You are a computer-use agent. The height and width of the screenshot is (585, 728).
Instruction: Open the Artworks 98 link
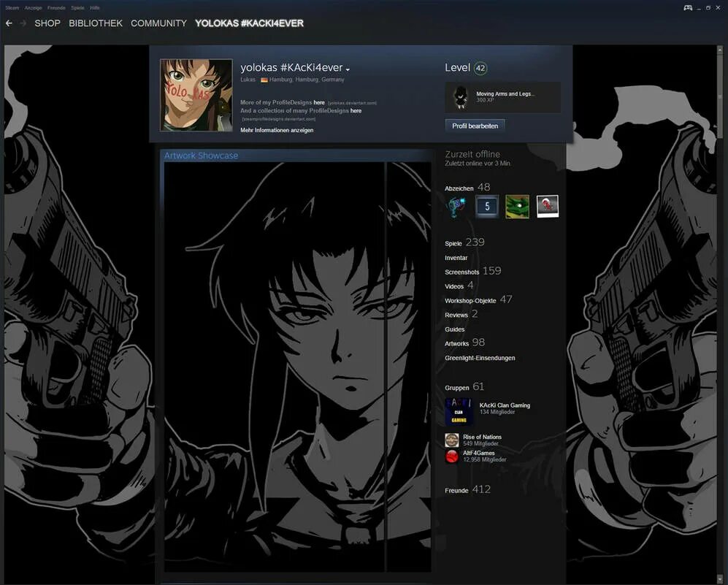tap(464, 343)
